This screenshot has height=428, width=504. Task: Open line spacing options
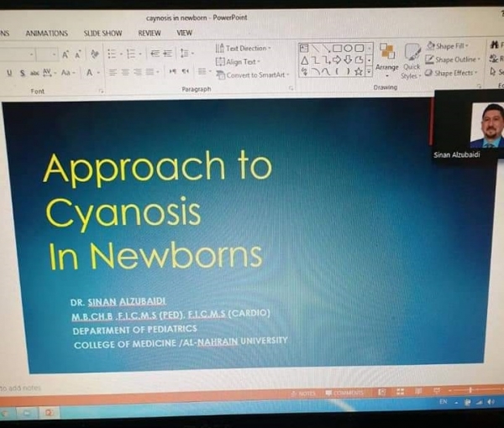(x=186, y=54)
